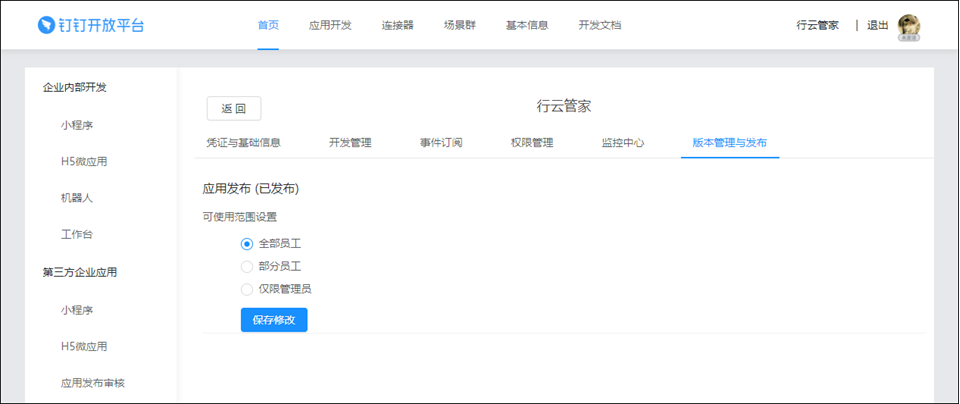The height and width of the screenshot is (404, 960).
Task: Open the 事件订阅 tab
Action: click(x=441, y=142)
